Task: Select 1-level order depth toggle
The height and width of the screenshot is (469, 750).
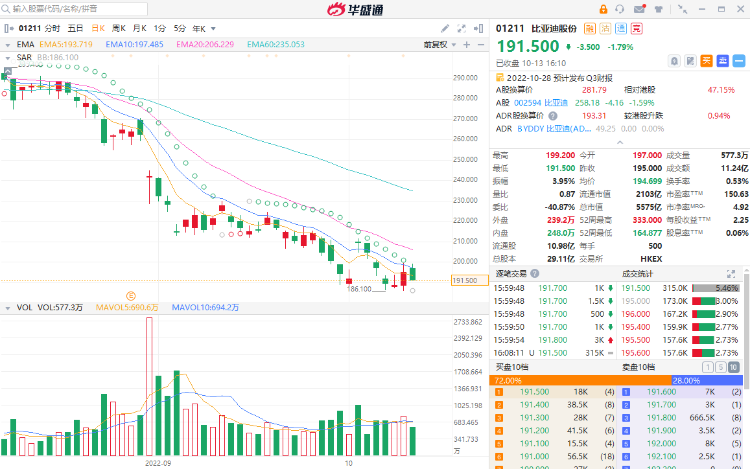Action: [x=707, y=367]
